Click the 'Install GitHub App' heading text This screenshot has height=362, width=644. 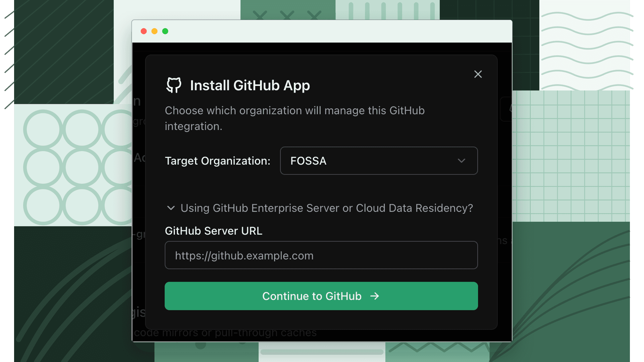coord(250,85)
